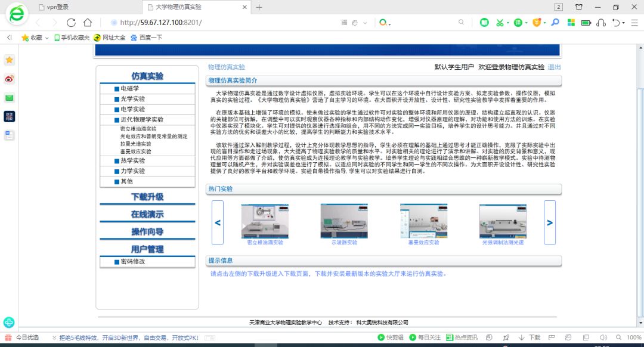Collapse the 近代物理学实验 category

tap(141, 119)
